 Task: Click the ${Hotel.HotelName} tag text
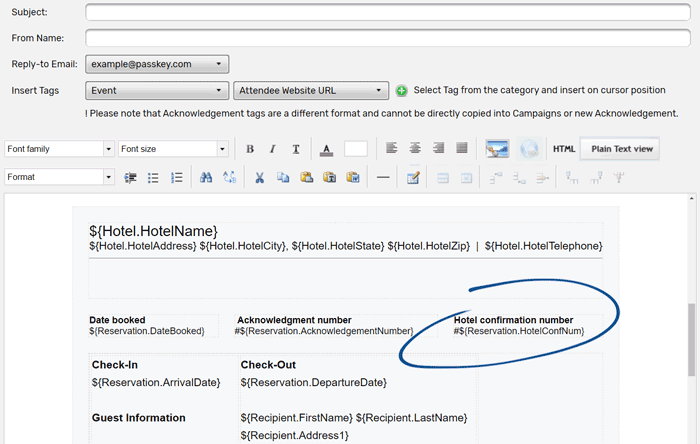coord(153,231)
